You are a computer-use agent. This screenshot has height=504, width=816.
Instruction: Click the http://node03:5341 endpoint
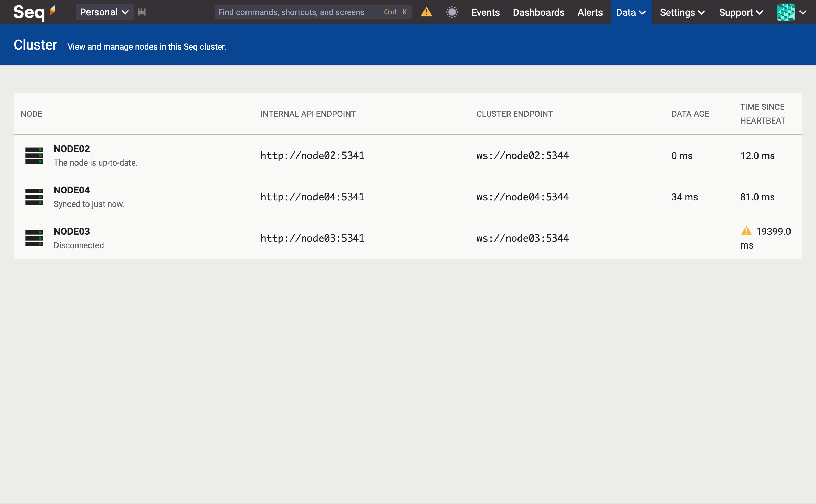click(312, 238)
